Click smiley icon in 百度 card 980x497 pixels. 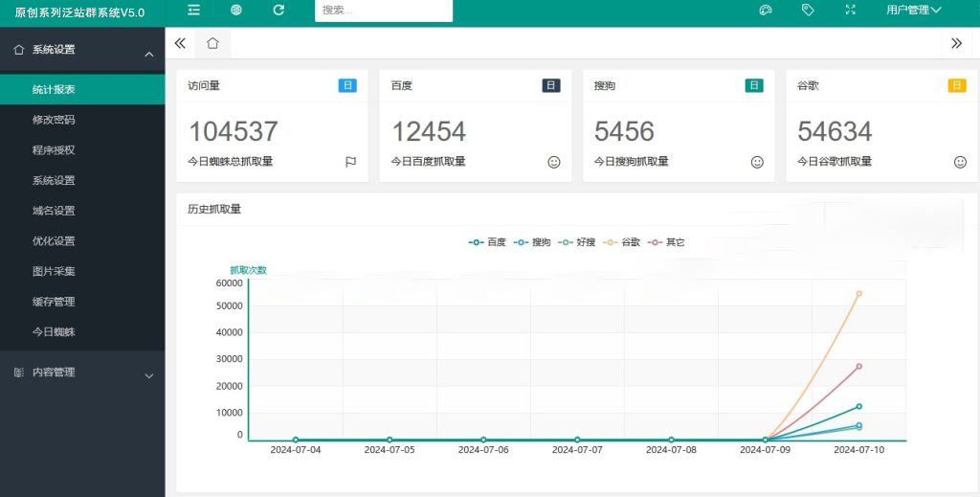[x=554, y=162]
